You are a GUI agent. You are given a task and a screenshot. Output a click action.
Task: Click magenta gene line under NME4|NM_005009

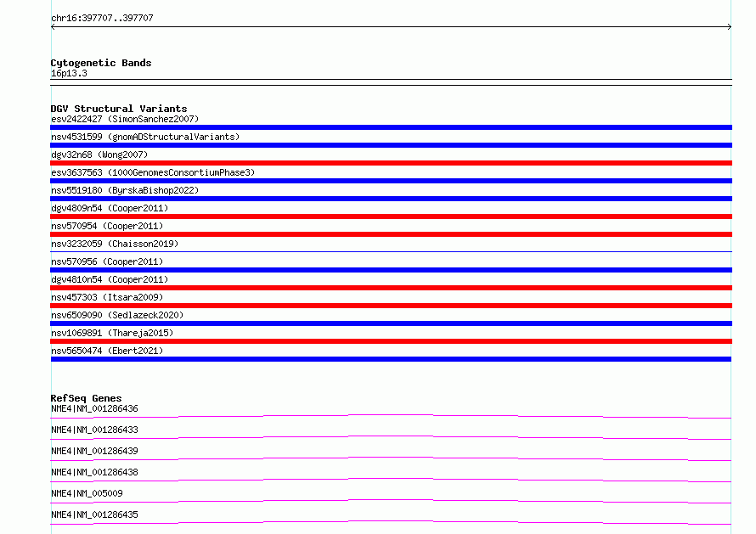pyautogui.click(x=391, y=501)
